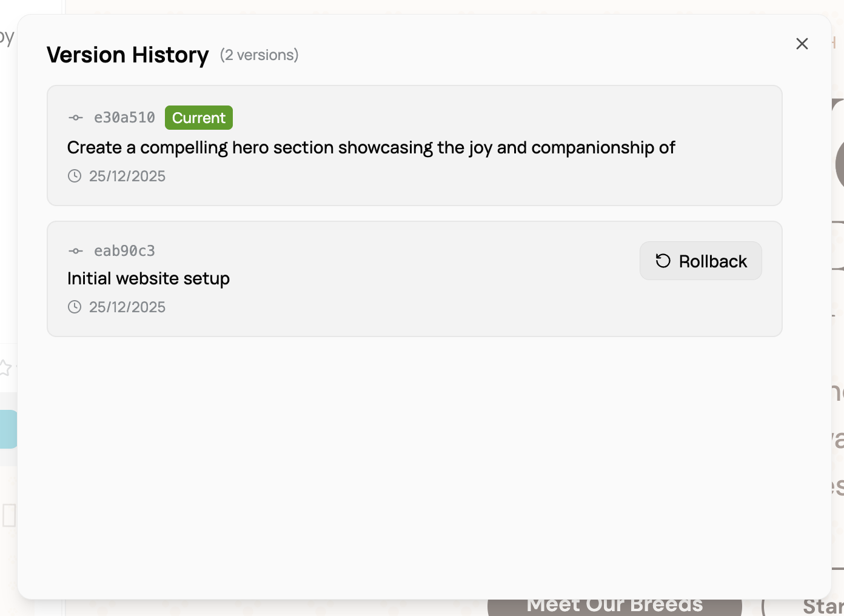
Task: Click the Meet Our Breeds button behind the dialog
Action: (614, 607)
